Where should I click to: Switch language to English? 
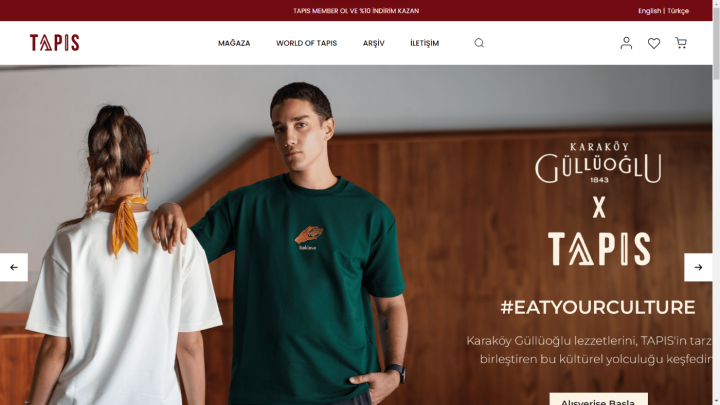649,11
